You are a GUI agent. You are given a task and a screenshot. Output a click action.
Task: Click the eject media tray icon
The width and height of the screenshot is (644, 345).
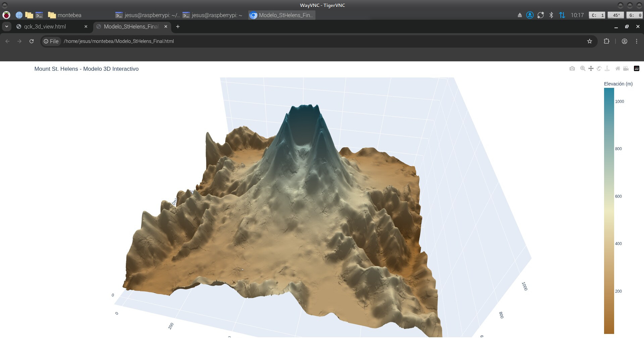click(x=520, y=15)
